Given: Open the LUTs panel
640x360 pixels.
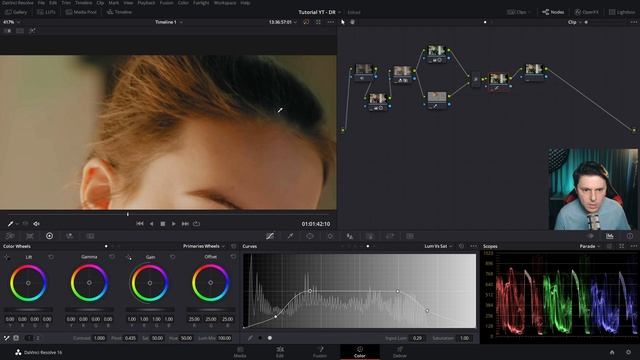Looking at the screenshot, I should click(46, 12).
